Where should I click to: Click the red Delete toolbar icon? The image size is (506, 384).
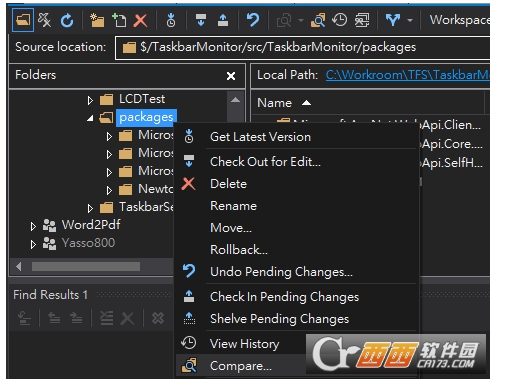pos(140,21)
